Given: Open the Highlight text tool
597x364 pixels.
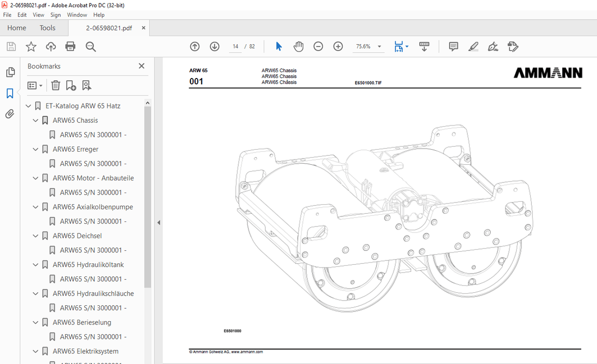Looking at the screenshot, I should click(x=473, y=46).
